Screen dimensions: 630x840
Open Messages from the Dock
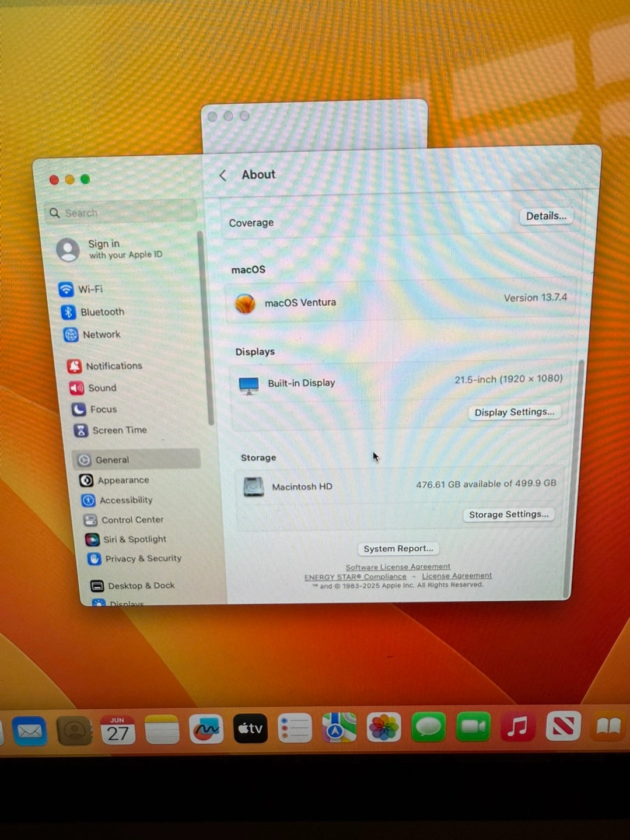pos(429,727)
